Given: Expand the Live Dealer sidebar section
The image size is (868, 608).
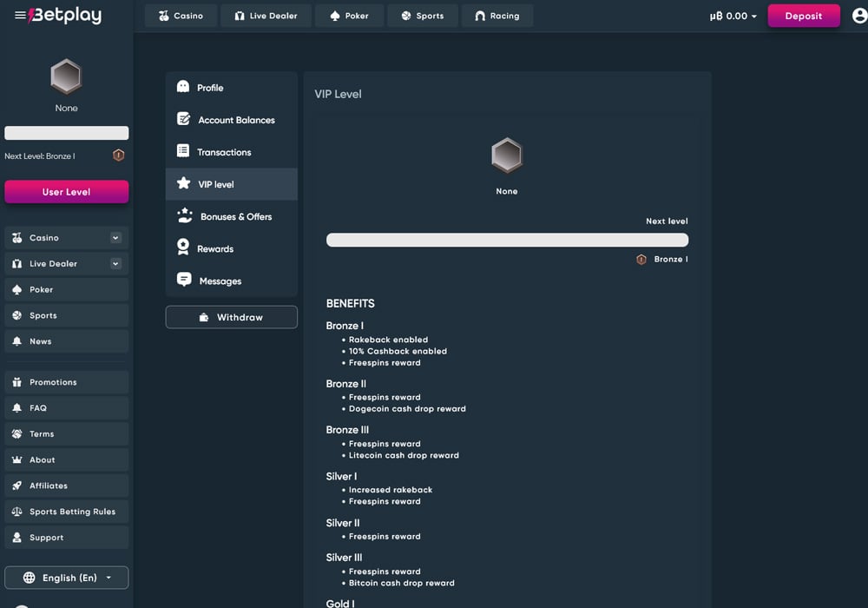Looking at the screenshot, I should (115, 264).
